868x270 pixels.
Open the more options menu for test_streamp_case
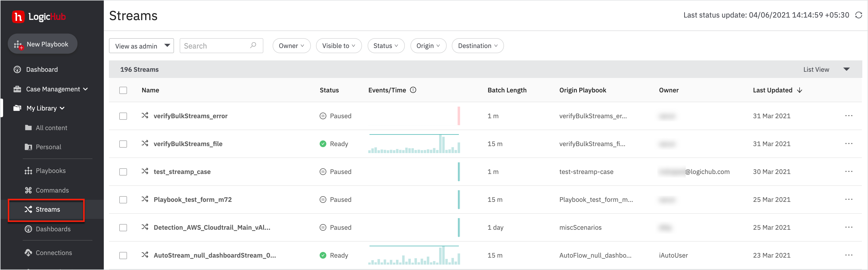tap(849, 172)
